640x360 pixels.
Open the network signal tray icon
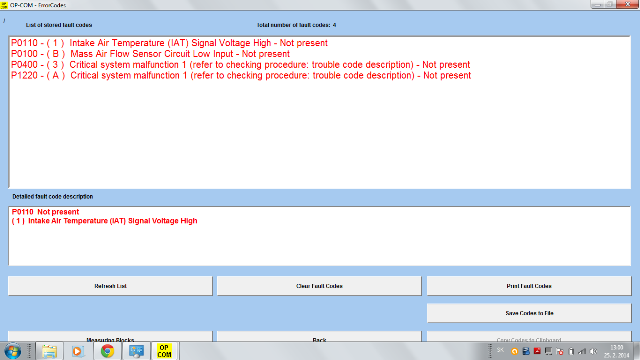[x=582, y=351]
